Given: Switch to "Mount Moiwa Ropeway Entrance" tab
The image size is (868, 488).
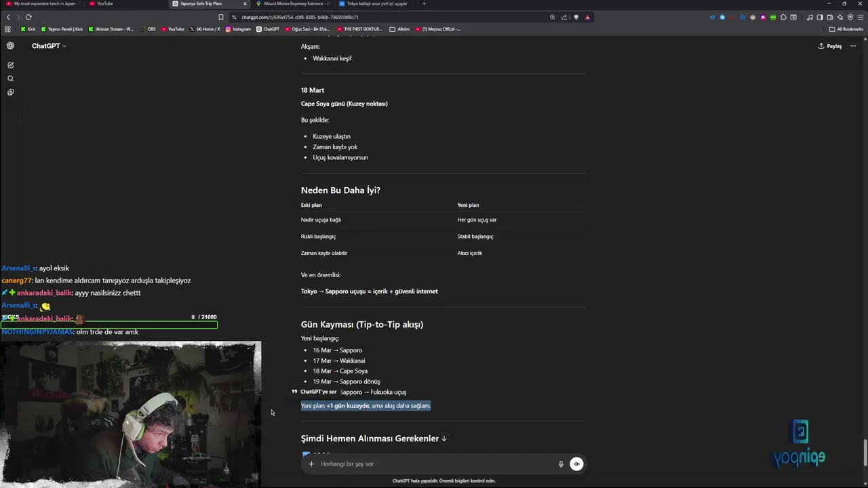Looking at the screenshot, I should click(293, 3).
